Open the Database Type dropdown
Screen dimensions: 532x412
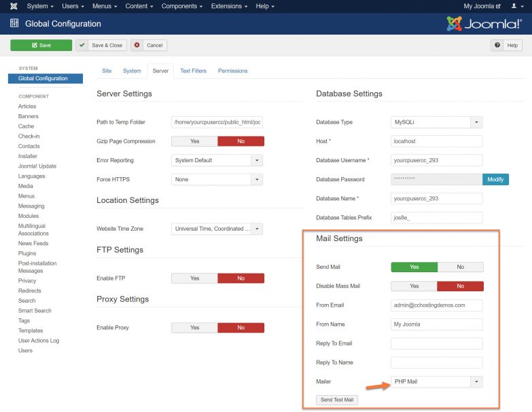tap(436, 122)
